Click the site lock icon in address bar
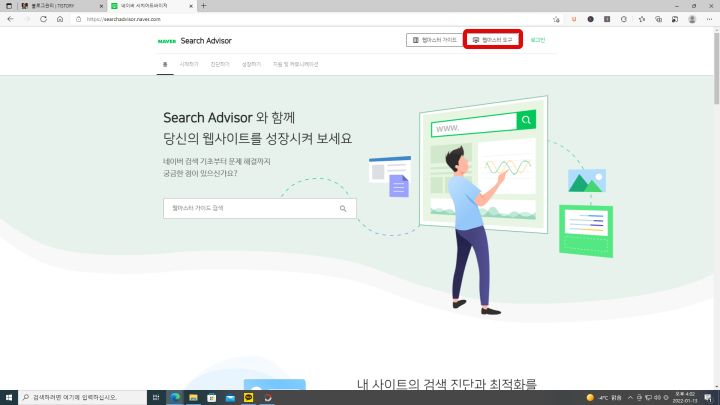720x405 pixels. [79, 19]
